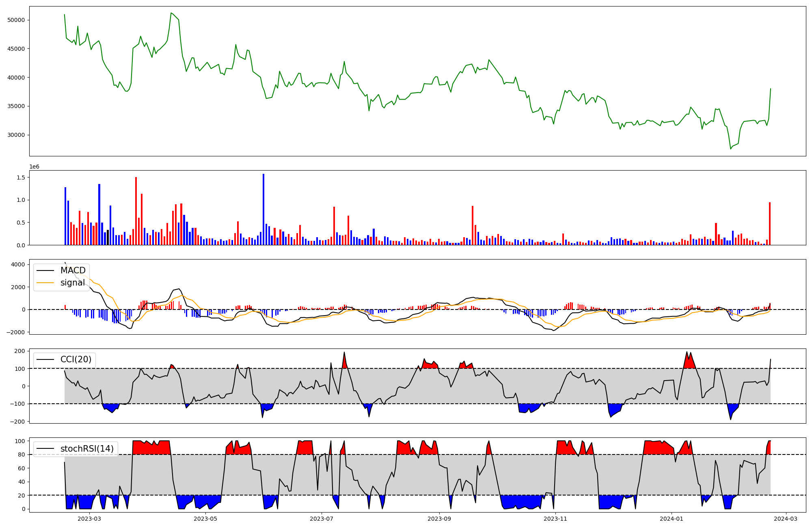This screenshot has height=528, width=812.
Task: Click the 1.5 volume axis label
Action: click(21, 177)
